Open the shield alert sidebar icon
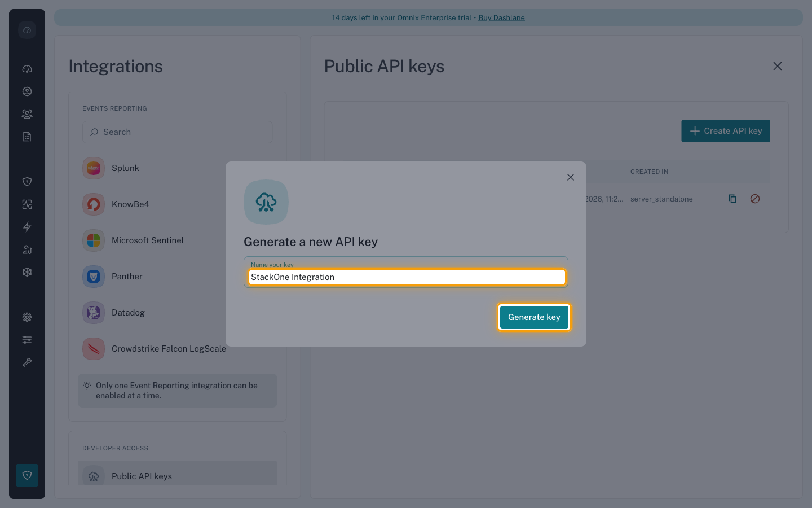Screen dimensions: 812x508 (27, 182)
